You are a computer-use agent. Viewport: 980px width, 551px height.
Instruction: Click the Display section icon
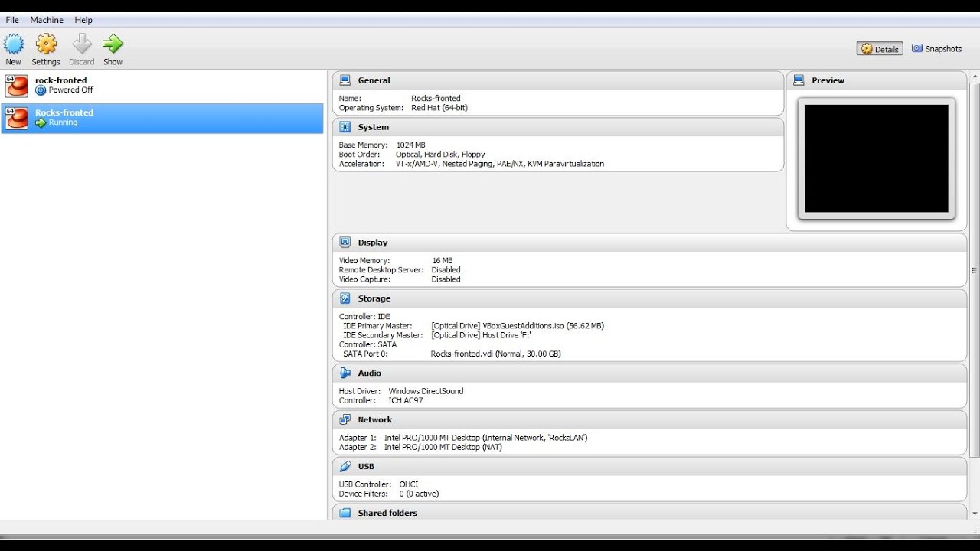(345, 243)
